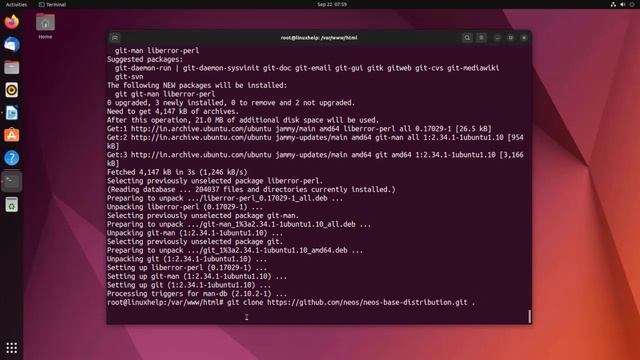Open the Files manager in dock
Screen dimensions: 640x360
point(11,67)
